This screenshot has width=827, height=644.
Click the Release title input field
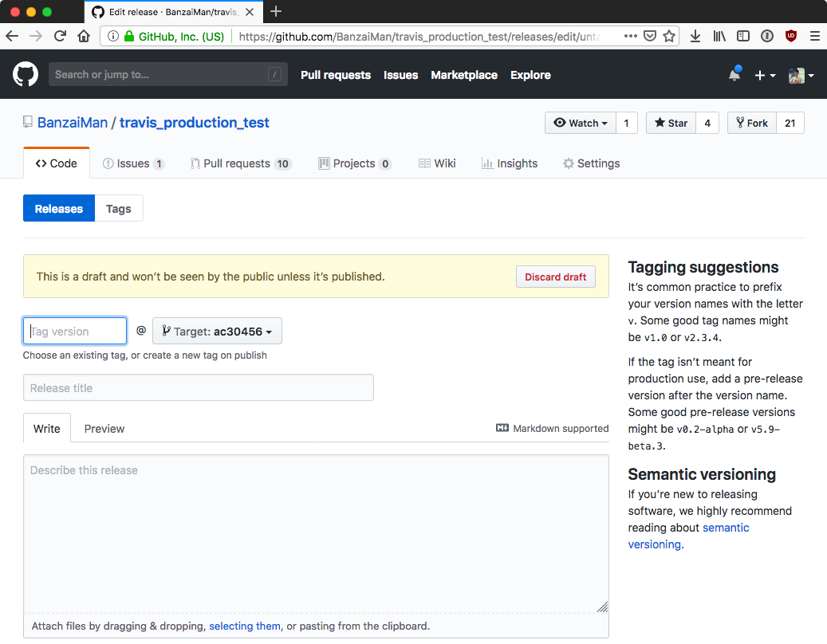point(198,387)
